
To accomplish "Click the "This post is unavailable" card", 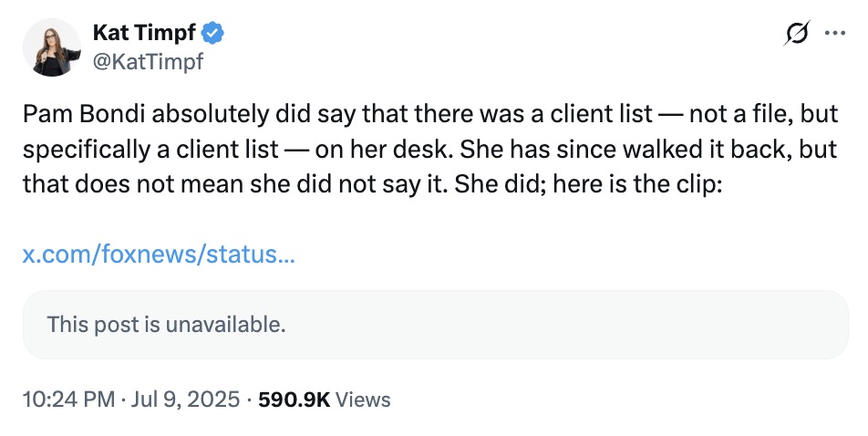I will tap(435, 324).
